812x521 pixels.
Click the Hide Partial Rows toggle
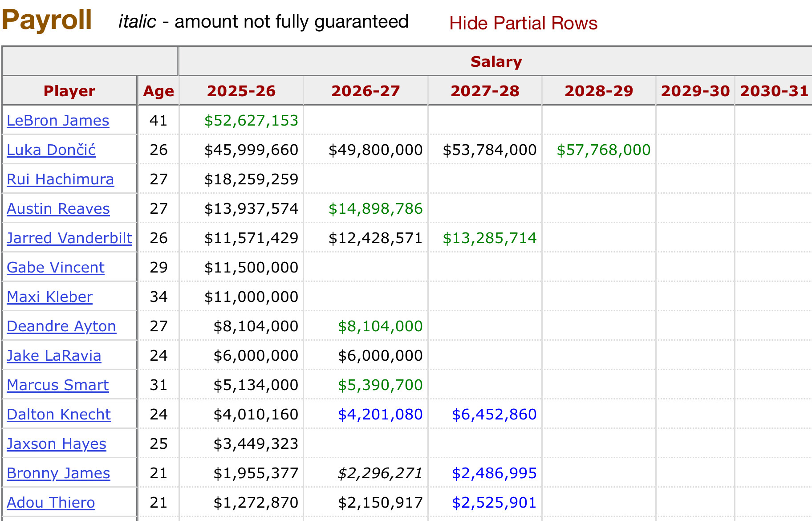click(523, 23)
